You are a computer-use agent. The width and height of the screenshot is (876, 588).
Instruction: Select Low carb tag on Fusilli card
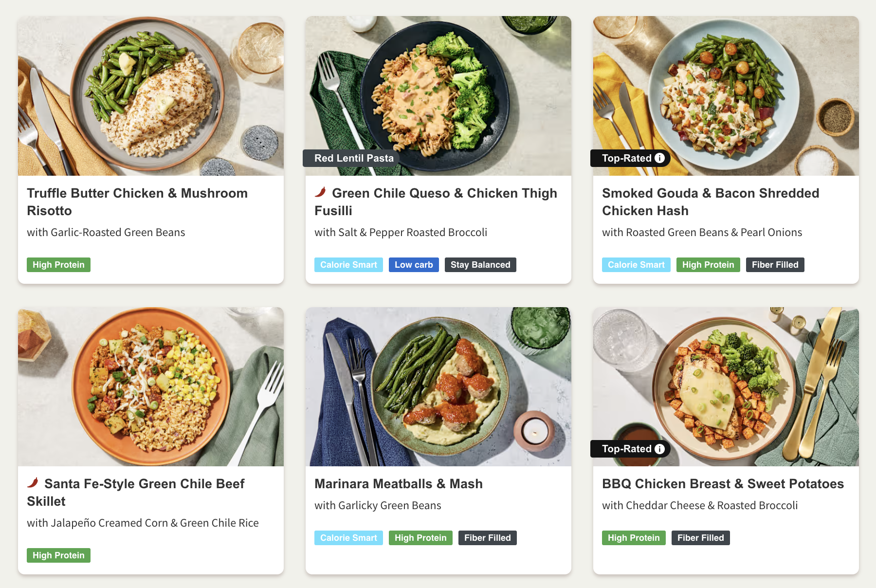click(414, 265)
